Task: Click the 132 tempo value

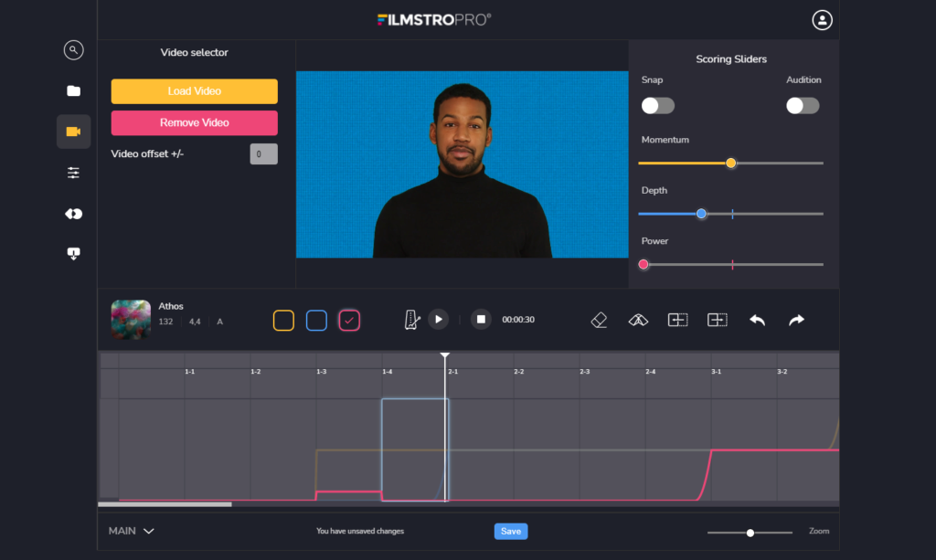Action: 166,322
